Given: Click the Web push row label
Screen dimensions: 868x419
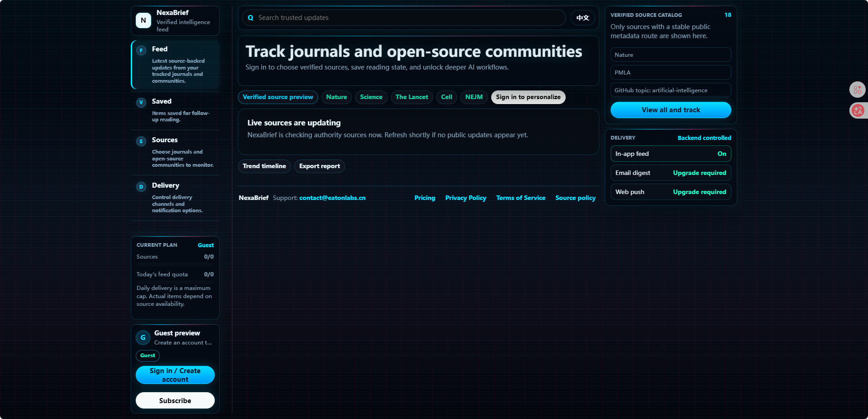Looking at the screenshot, I should click(630, 192).
